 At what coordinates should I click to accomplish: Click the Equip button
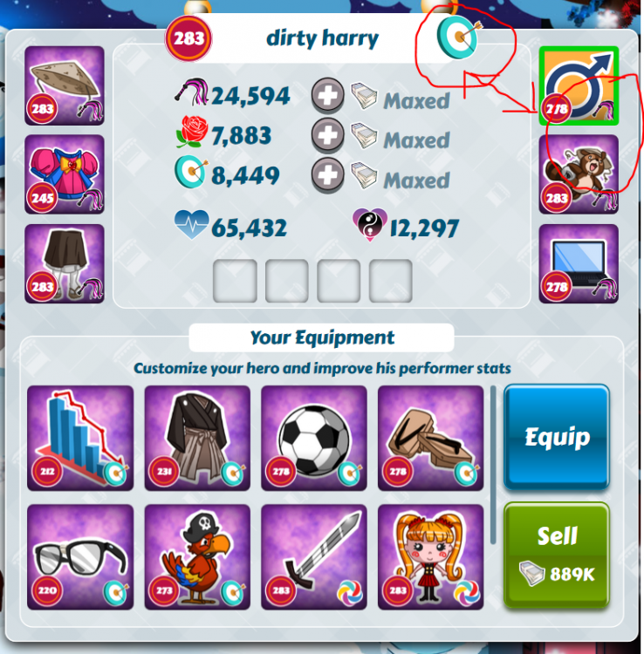[x=557, y=437]
